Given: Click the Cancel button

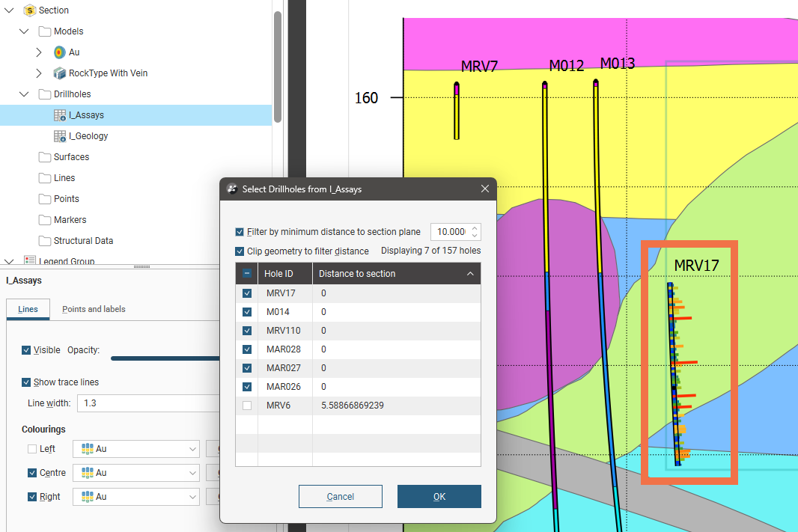Looking at the screenshot, I should [340, 497].
